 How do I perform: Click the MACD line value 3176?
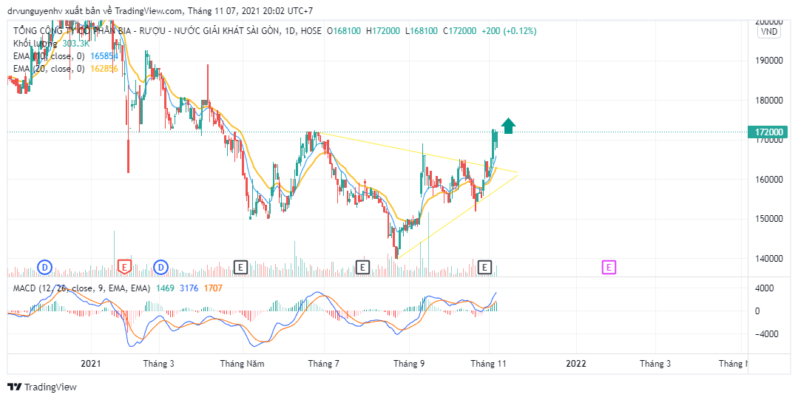[x=189, y=288]
